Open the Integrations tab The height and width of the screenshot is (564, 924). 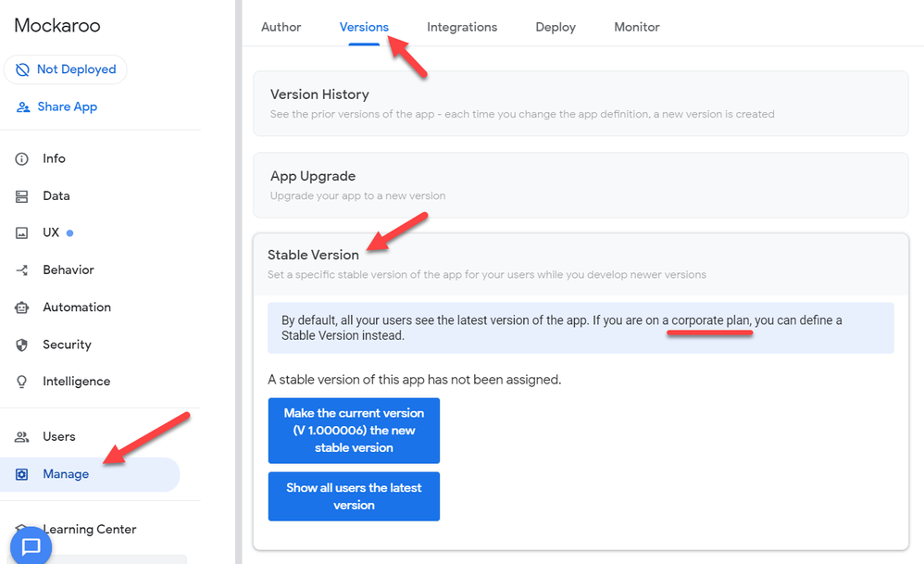[462, 27]
